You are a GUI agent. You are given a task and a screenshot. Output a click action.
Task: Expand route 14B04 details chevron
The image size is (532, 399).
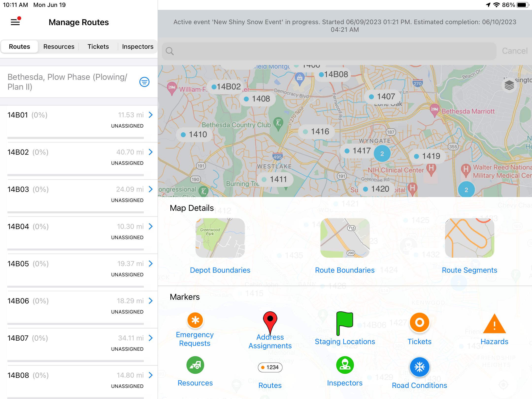pos(151,226)
